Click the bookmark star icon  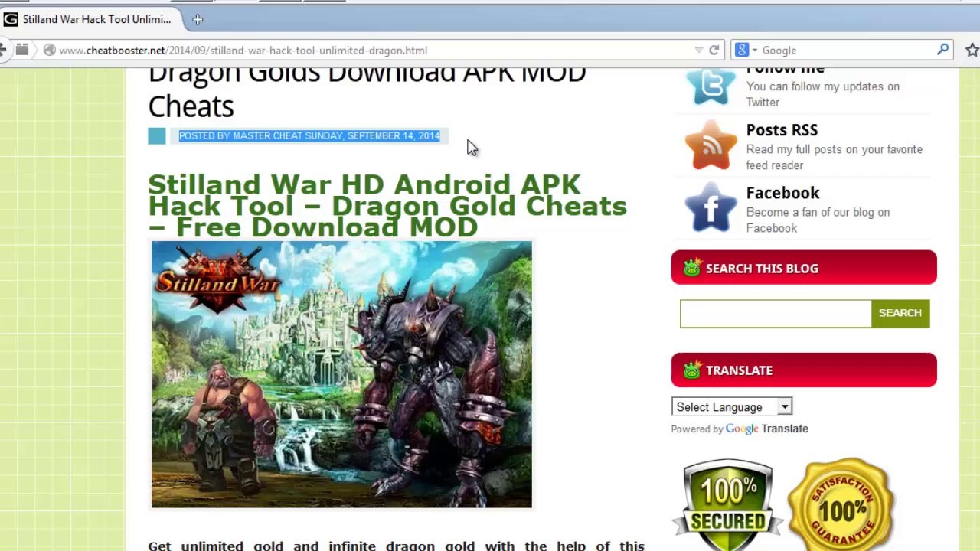(x=972, y=51)
